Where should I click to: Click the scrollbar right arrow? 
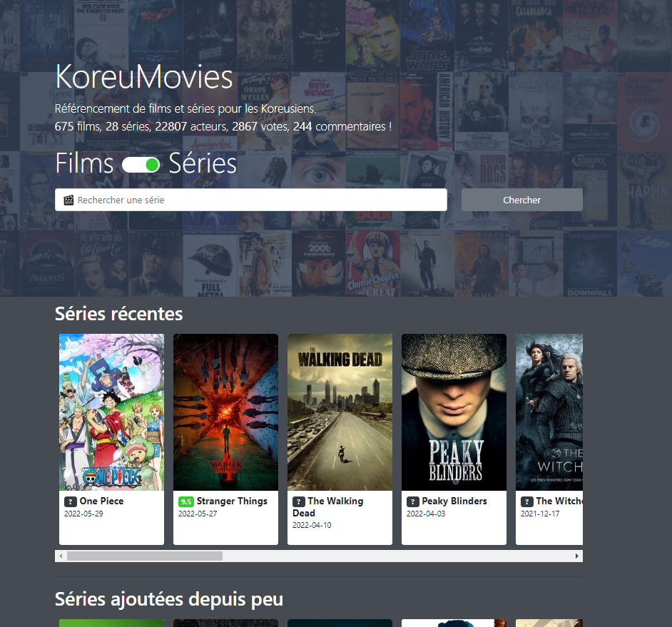(x=577, y=556)
